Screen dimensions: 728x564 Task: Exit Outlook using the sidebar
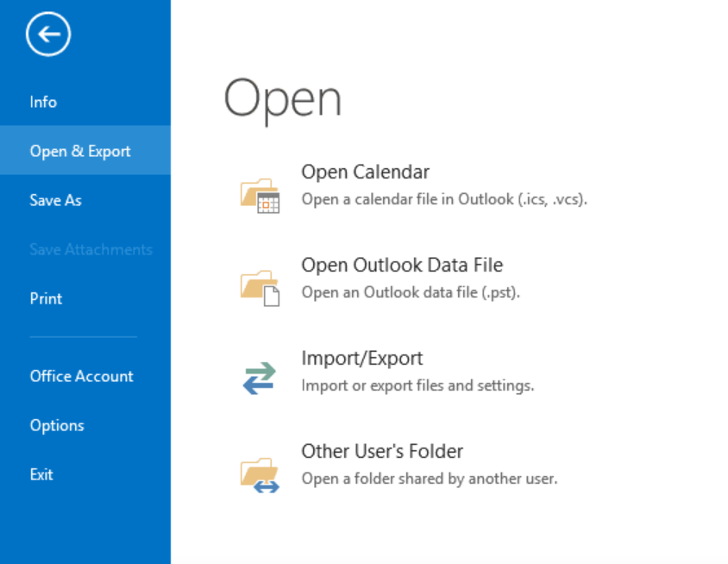pyautogui.click(x=41, y=474)
